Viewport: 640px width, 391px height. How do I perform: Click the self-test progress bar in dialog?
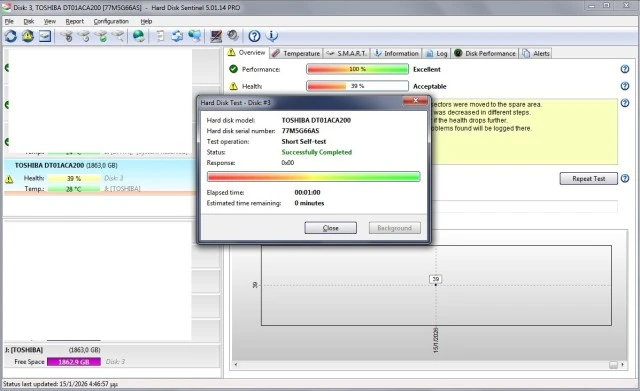(313, 176)
